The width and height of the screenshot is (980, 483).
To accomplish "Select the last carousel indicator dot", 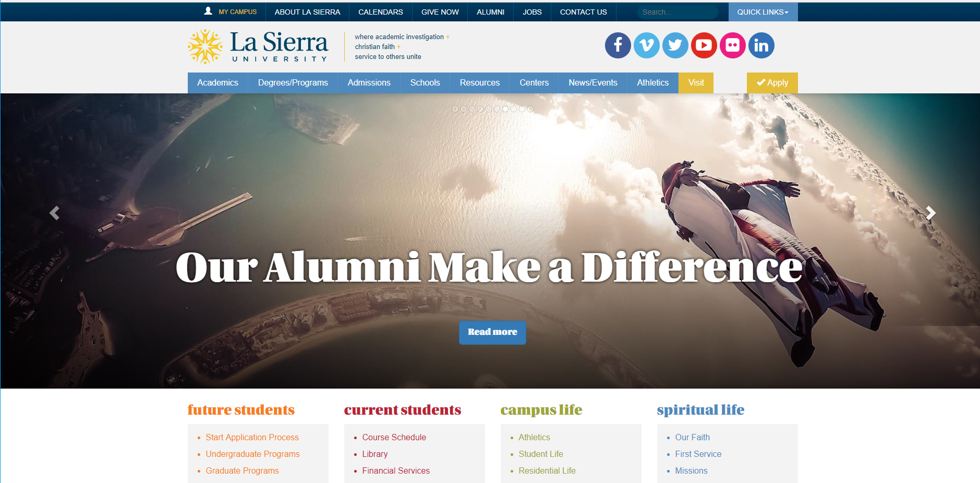I will [530, 109].
